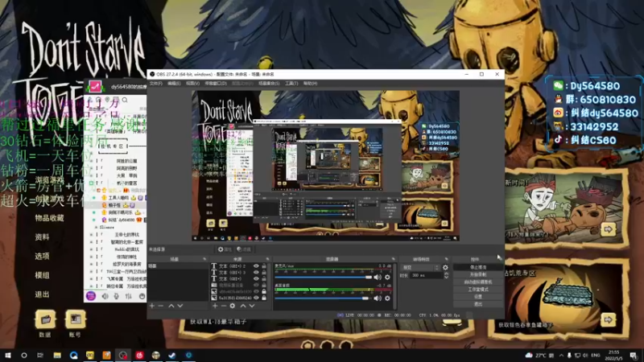Open source properties gear in Sources dock toolbar
Viewport: 644px width, 362px height.
point(233,306)
